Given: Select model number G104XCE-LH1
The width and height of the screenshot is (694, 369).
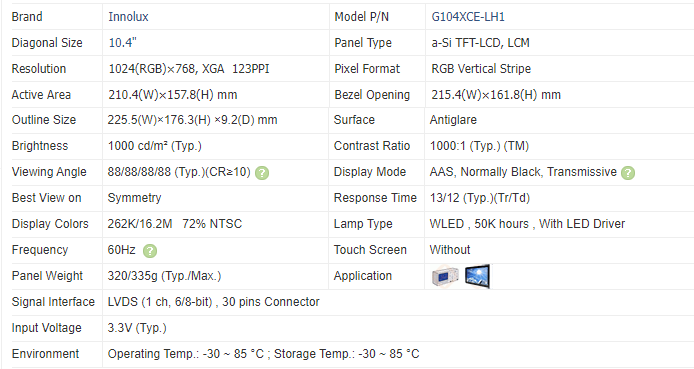Looking at the screenshot, I should 468,17.
